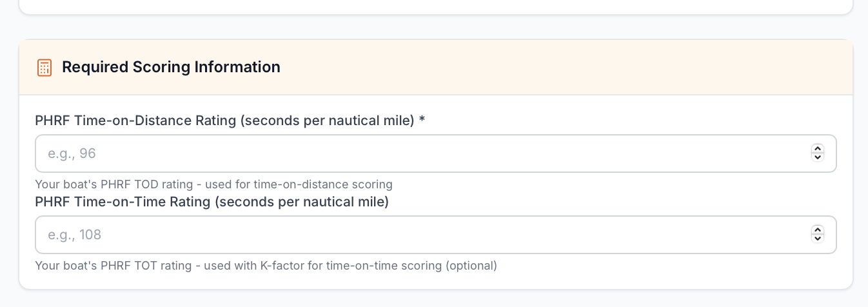Increment Time-on-Distance rating with the up arrow
This screenshot has height=307, width=868.
(x=818, y=149)
